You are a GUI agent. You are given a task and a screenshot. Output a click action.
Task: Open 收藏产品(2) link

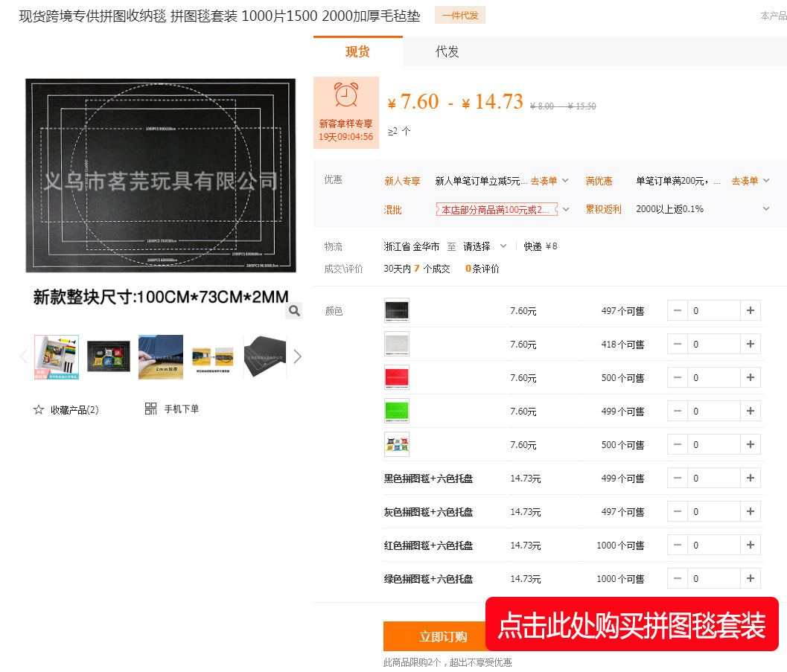[74, 410]
